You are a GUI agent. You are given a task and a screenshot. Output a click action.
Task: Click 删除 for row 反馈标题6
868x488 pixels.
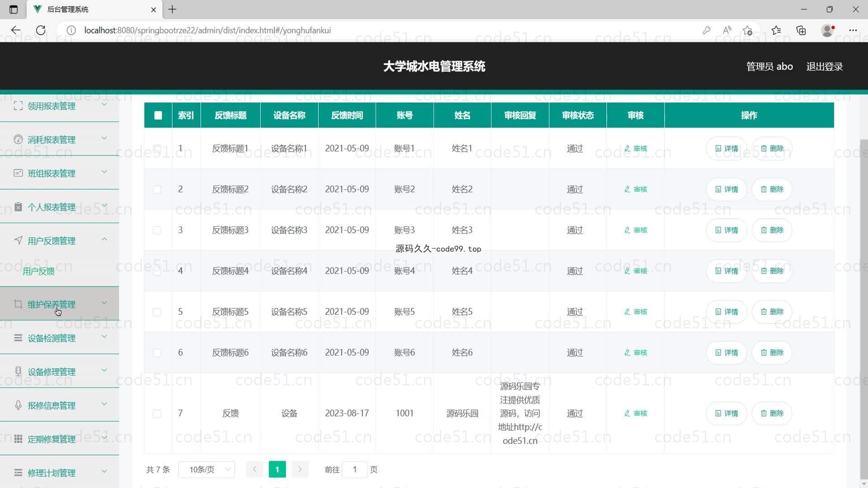click(772, 352)
